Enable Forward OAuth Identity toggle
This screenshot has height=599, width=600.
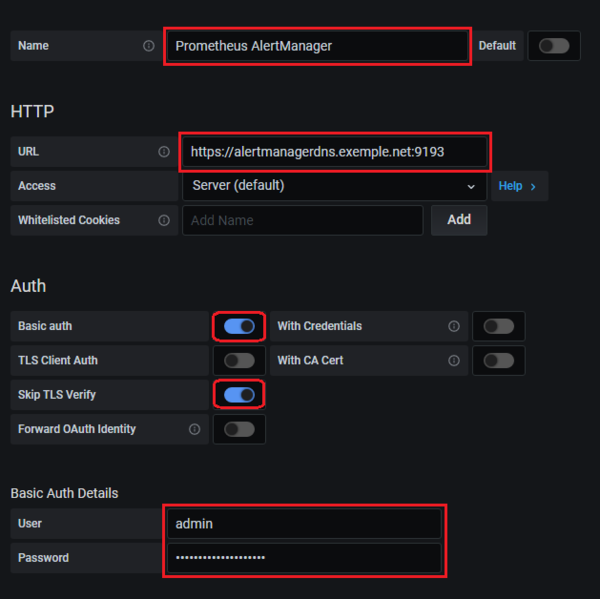point(239,429)
